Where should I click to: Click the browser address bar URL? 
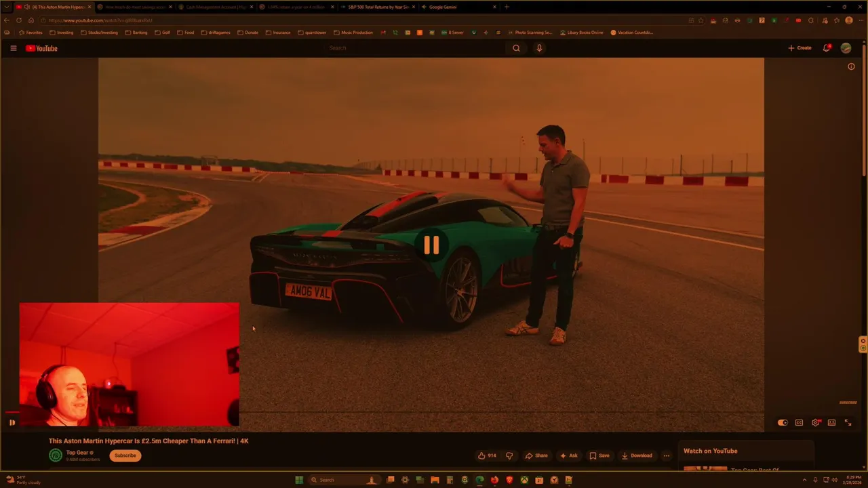pos(100,20)
